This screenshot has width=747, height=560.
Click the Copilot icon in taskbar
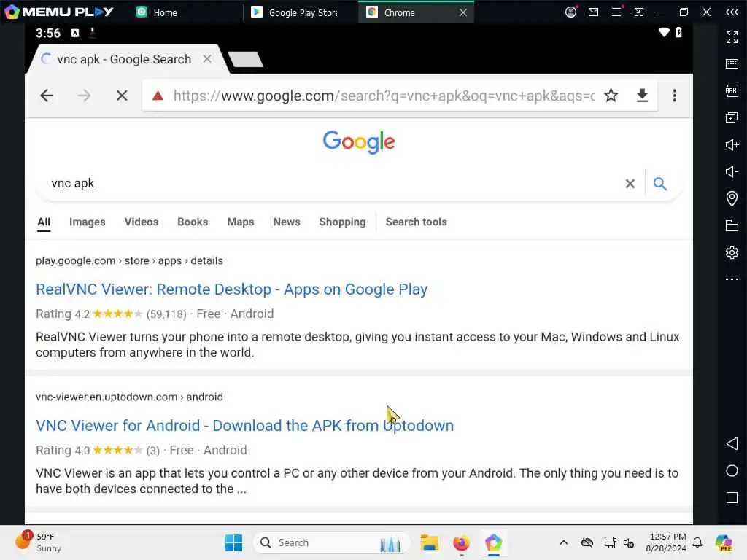(x=724, y=542)
